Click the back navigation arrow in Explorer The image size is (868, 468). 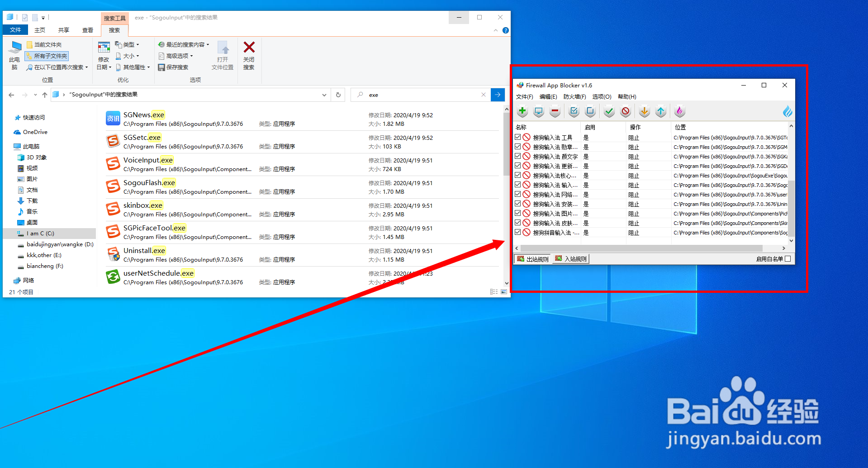11,95
